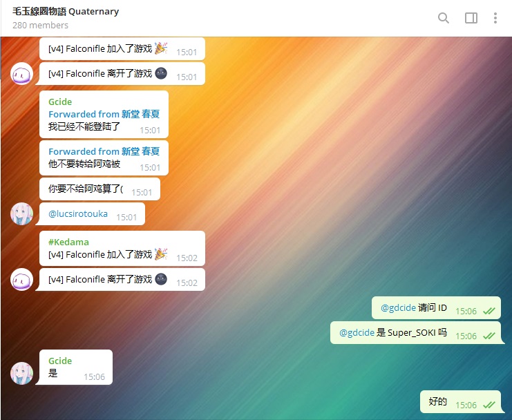Viewport: 512px width, 420px height.
Task: Click read checkmarks on 好的 message
Action: click(489, 405)
